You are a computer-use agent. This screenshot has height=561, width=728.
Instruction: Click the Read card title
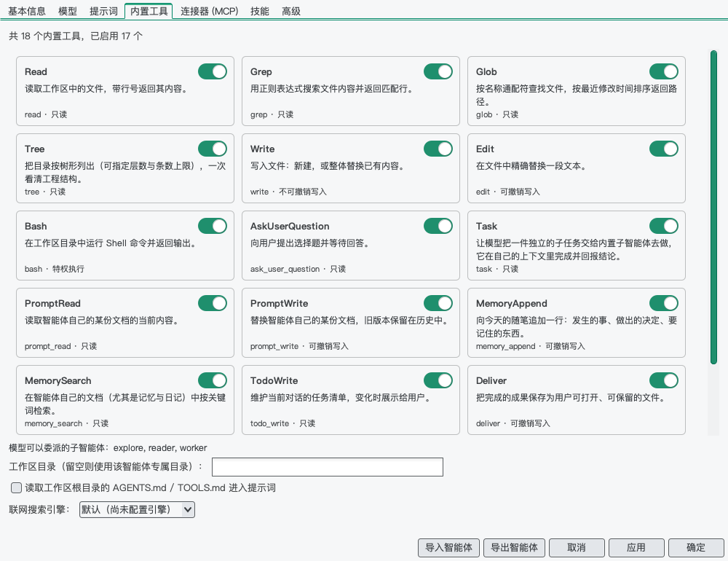36,71
